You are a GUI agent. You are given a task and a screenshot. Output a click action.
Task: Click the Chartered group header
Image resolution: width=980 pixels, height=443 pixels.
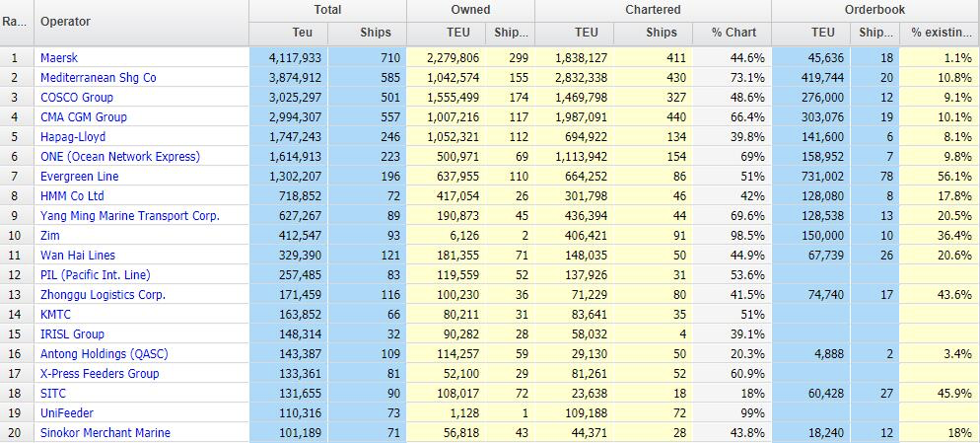click(653, 10)
